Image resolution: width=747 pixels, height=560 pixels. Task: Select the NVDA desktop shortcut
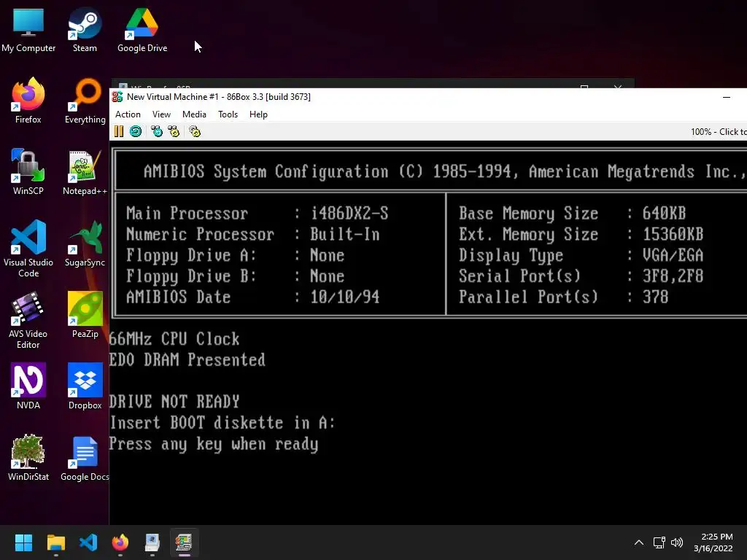pos(28,386)
